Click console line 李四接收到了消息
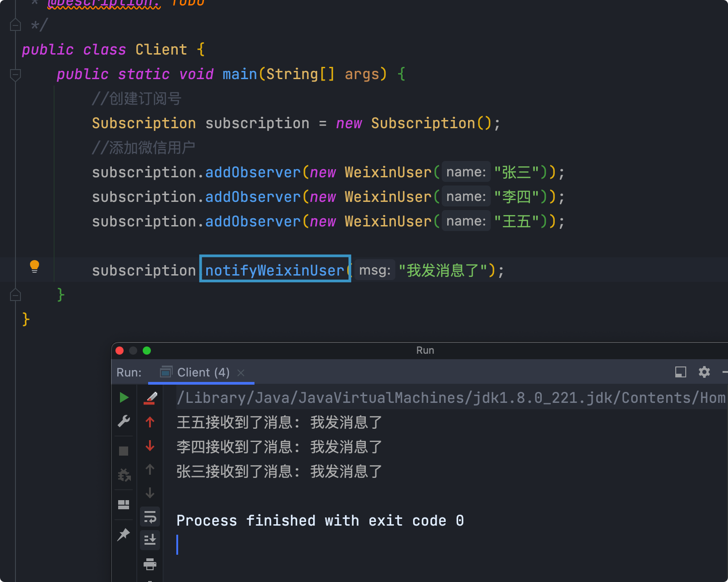The image size is (728, 582). 279,447
